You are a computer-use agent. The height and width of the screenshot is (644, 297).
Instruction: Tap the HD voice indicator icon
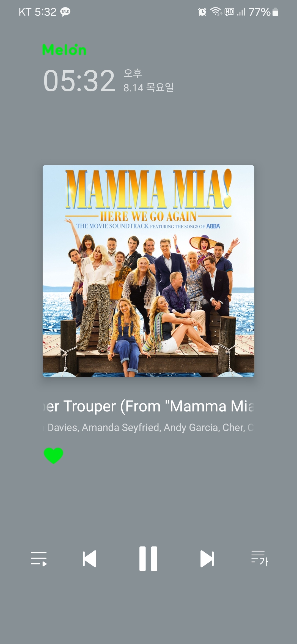229,12
